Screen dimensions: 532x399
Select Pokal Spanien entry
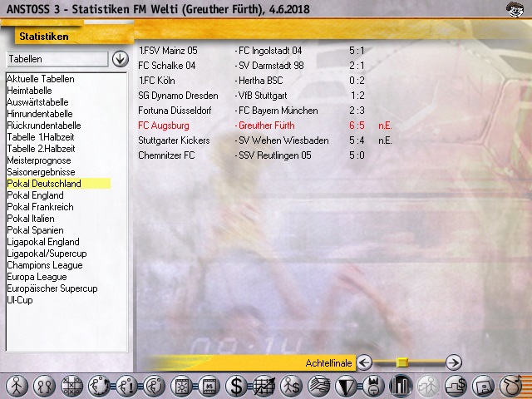[x=35, y=230]
